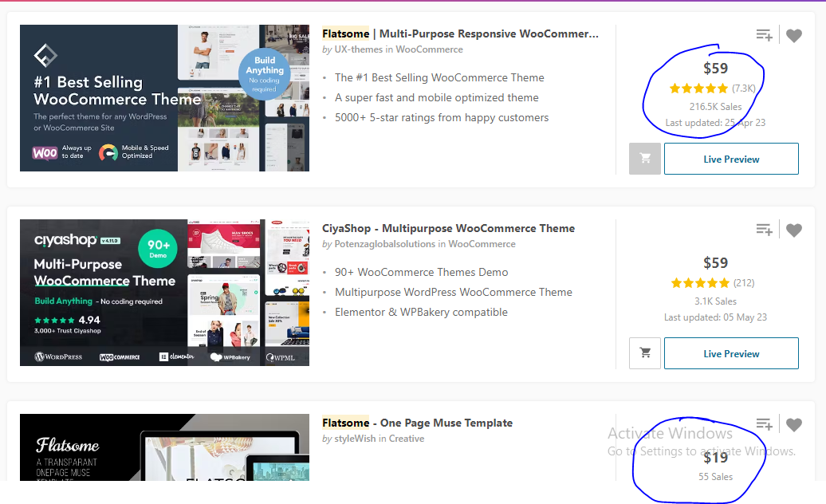Screen dimensions: 826x504
Task: Click the 216.5K Sales text
Action: pos(715,106)
